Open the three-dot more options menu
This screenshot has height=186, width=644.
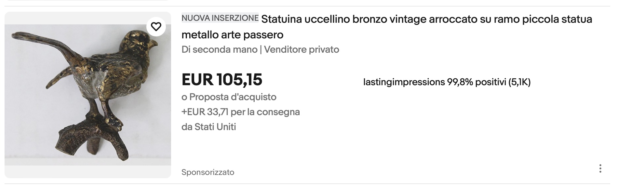(600, 168)
